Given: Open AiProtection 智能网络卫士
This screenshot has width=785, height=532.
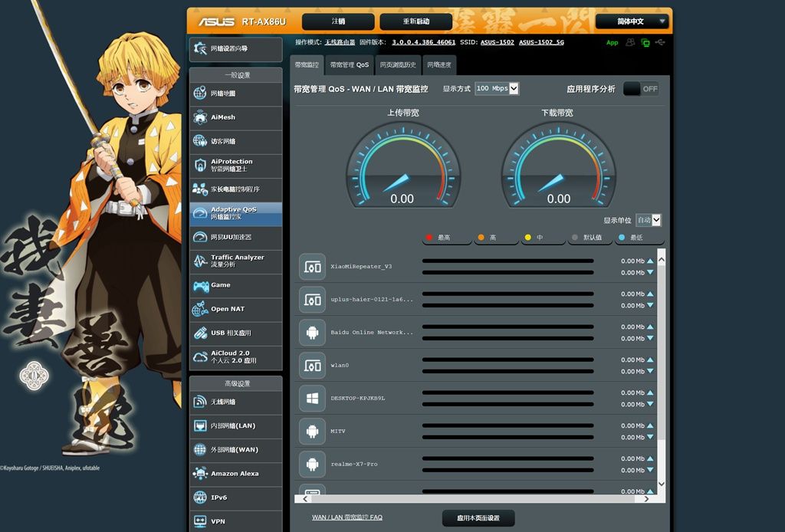Looking at the screenshot, I should pos(235,166).
